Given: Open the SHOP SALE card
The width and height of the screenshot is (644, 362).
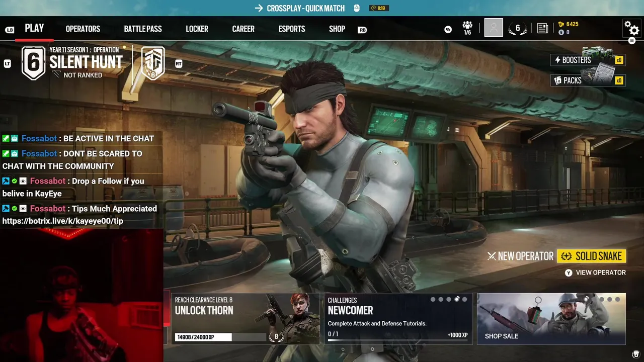Looking at the screenshot, I should tap(551, 319).
